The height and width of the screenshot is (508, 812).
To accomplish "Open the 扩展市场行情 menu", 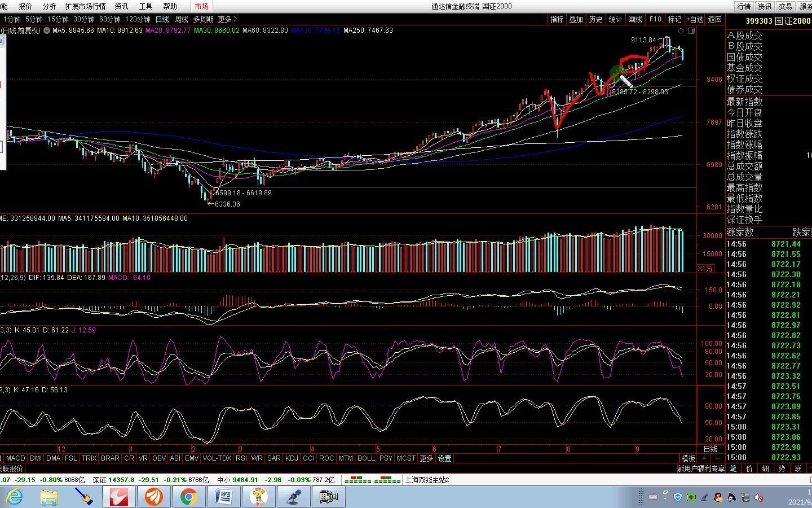I will tap(85, 6).
